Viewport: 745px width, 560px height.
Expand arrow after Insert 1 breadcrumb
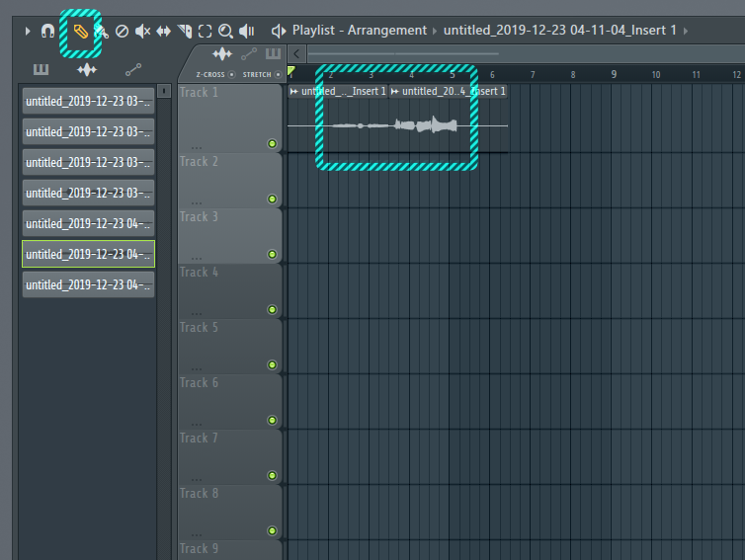pos(686,32)
